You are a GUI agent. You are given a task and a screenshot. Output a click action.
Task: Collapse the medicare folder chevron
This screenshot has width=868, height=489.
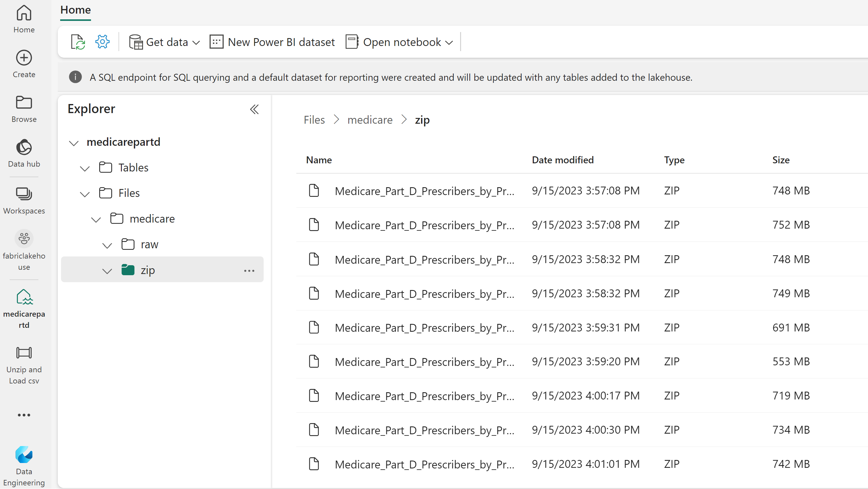point(96,220)
